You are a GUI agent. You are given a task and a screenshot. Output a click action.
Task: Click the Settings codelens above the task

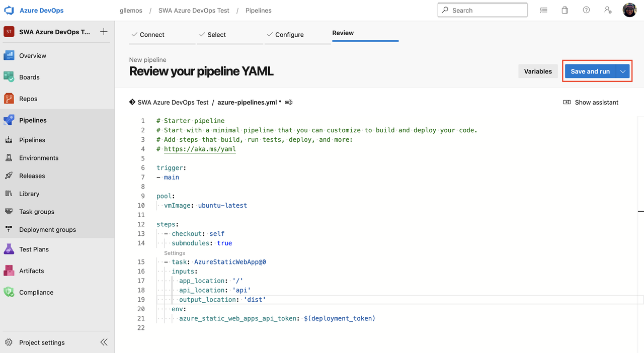click(x=175, y=253)
